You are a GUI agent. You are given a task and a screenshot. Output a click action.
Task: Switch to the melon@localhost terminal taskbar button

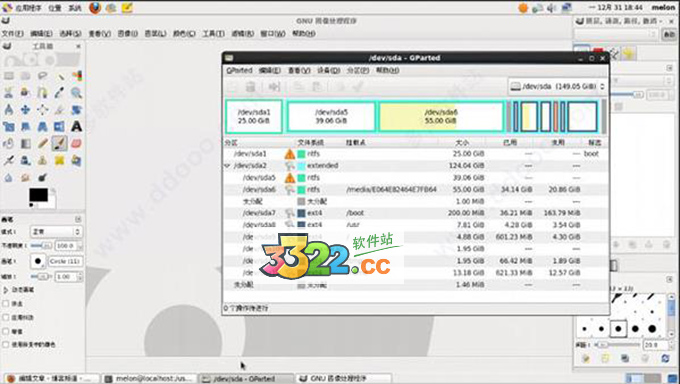(149, 378)
